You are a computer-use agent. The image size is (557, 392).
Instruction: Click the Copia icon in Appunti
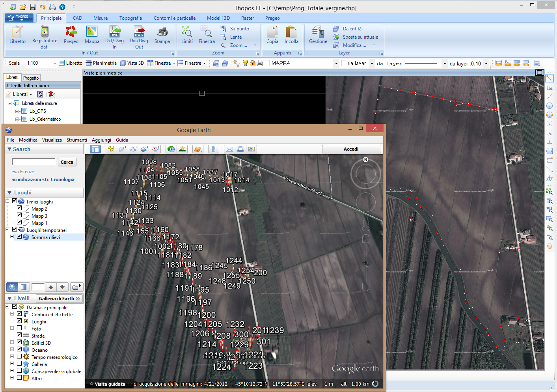pyautogui.click(x=272, y=35)
